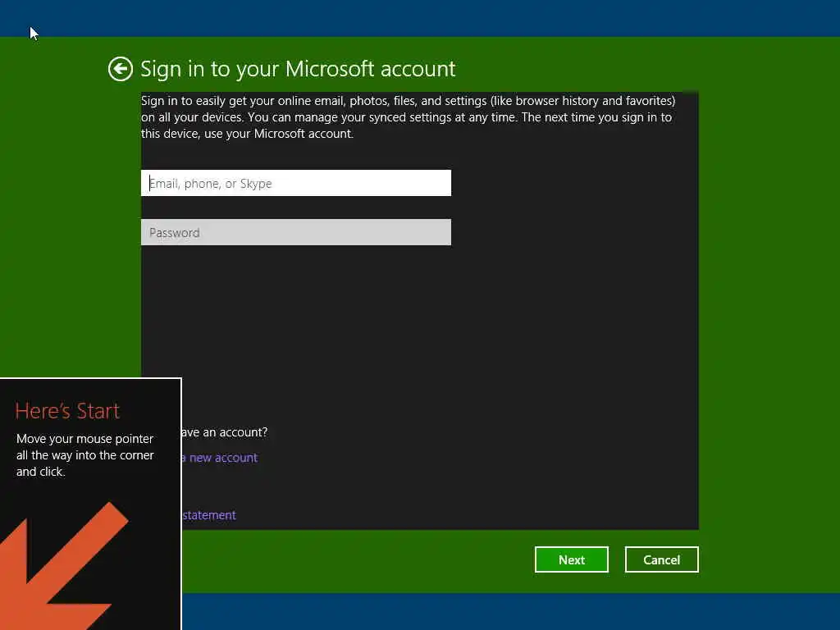Focus the Email, phone, or Skype field
Screen dimensions: 840x630
pos(295,183)
